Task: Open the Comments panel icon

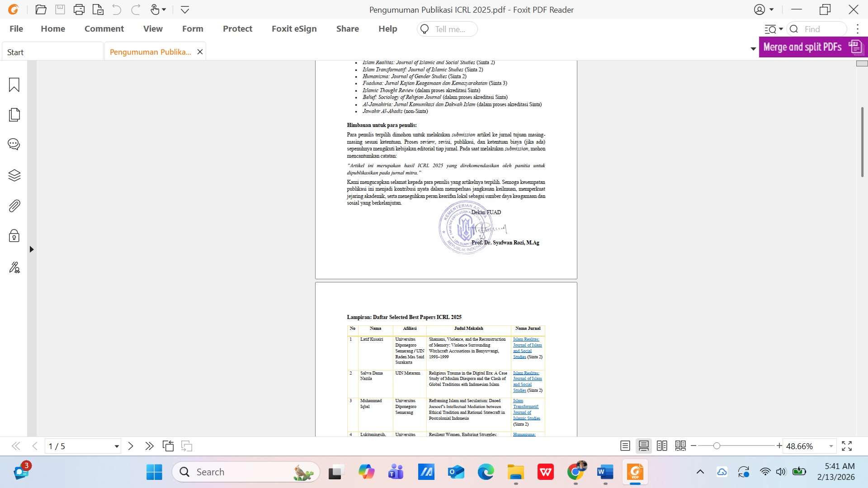Action: pos(14,145)
